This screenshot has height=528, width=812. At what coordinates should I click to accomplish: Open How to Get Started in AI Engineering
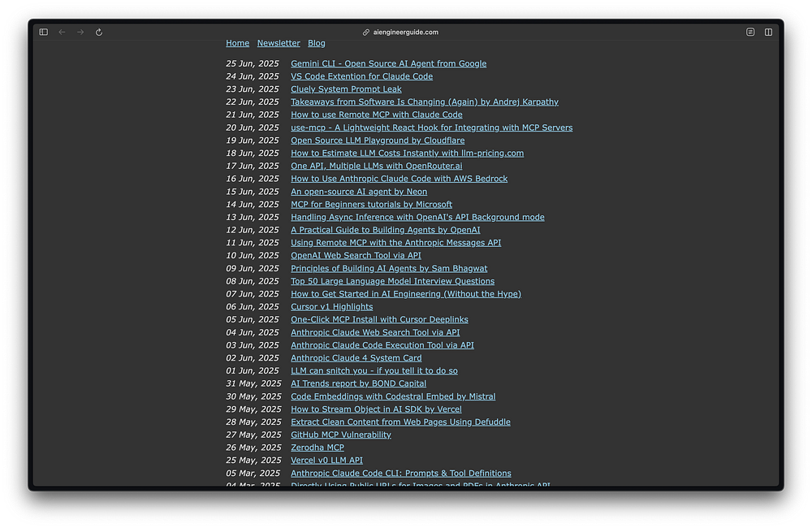click(406, 294)
